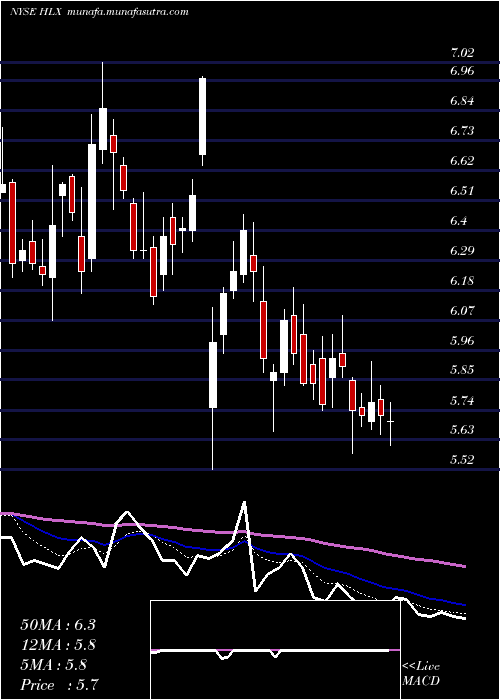Viewport: 500px width, 700px height.
Task: Click the Price : 5.7 readout
Action: click(59, 685)
